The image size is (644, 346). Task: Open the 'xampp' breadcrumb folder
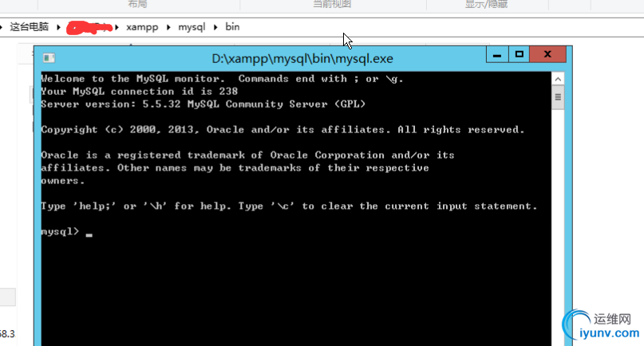coord(142,27)
